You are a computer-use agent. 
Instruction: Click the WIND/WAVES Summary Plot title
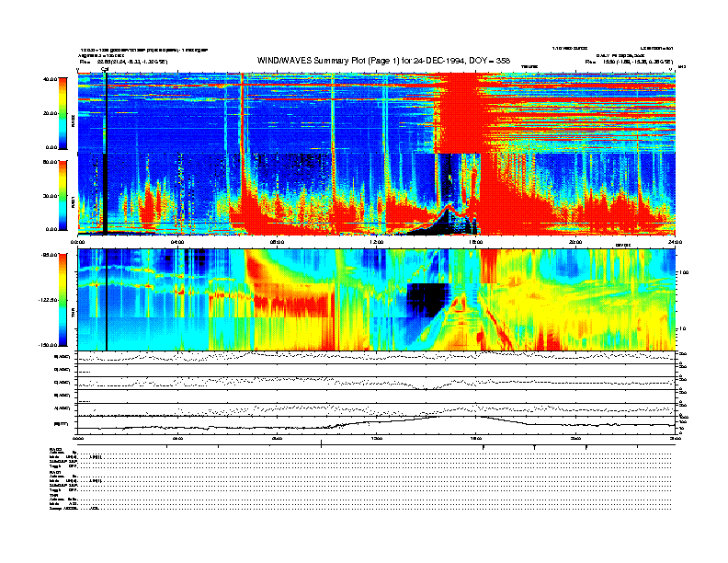383,61
